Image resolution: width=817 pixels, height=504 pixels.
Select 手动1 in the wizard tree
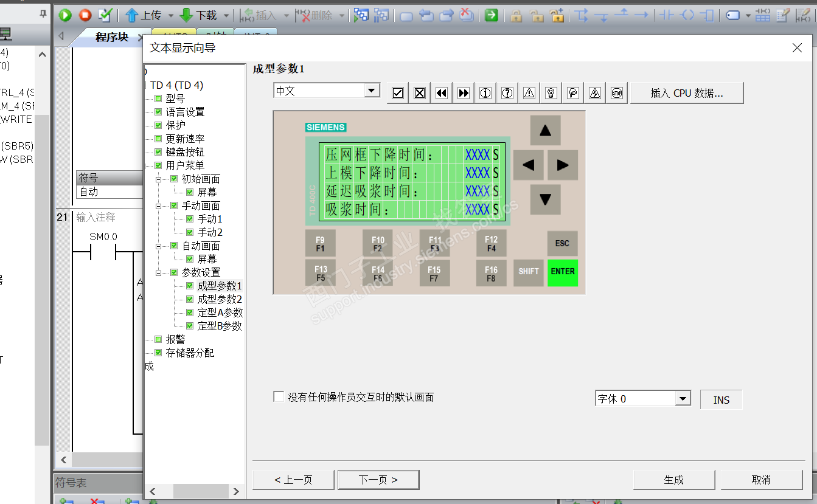[210, 219]
